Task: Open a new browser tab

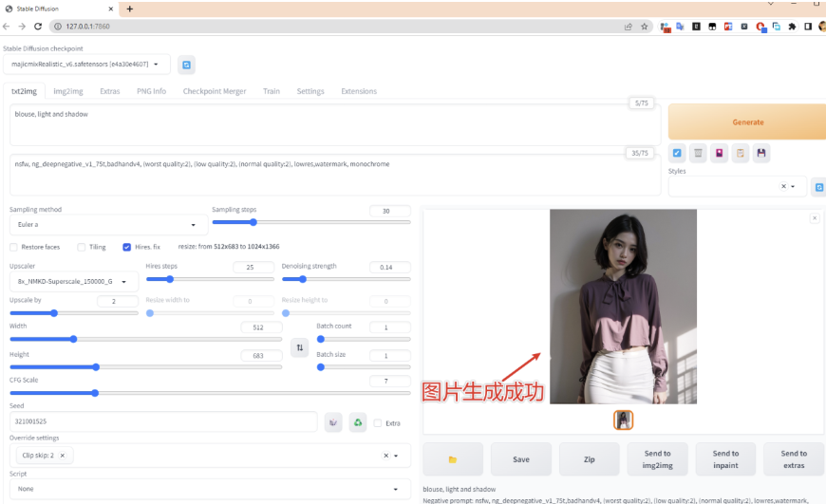Action: pyautogui.click(x=129, y=9)
